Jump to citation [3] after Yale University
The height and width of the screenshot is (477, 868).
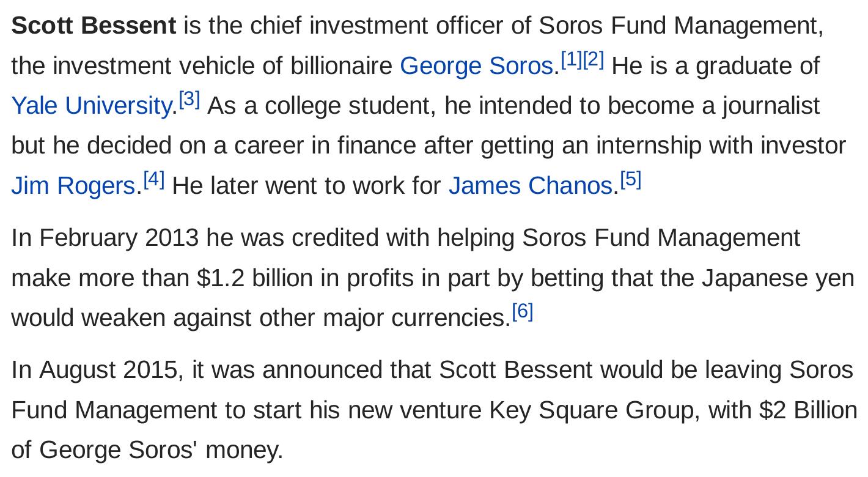coord(189,99)
